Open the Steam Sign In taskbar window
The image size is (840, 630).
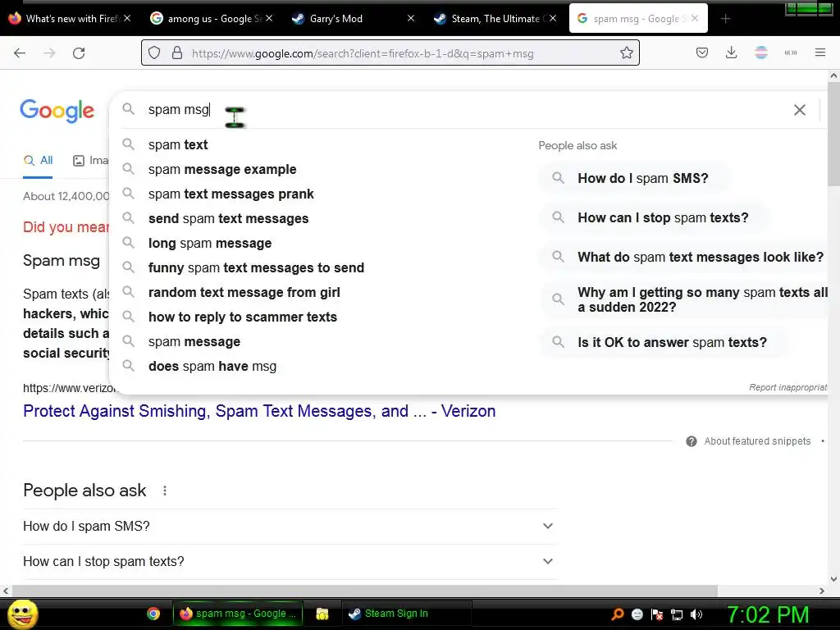point(407,614)
